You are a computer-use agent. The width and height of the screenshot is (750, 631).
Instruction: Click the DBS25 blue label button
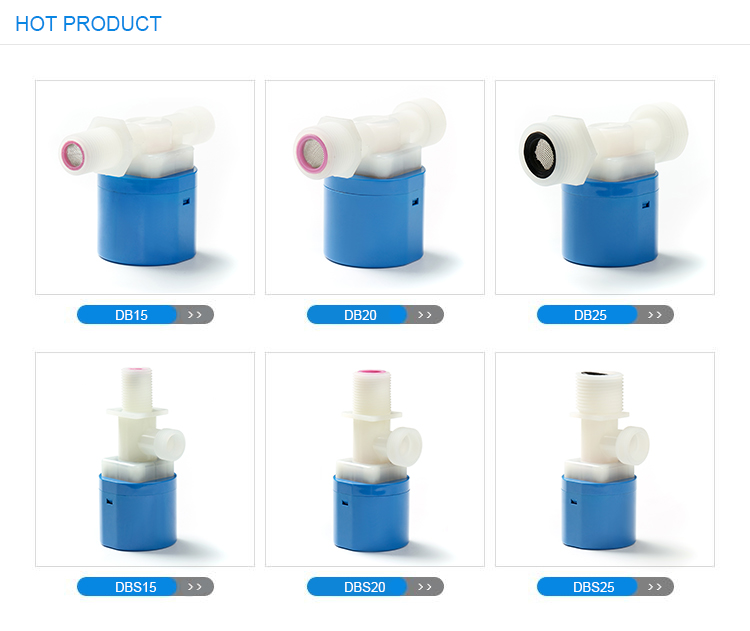[x=587, y=587]
